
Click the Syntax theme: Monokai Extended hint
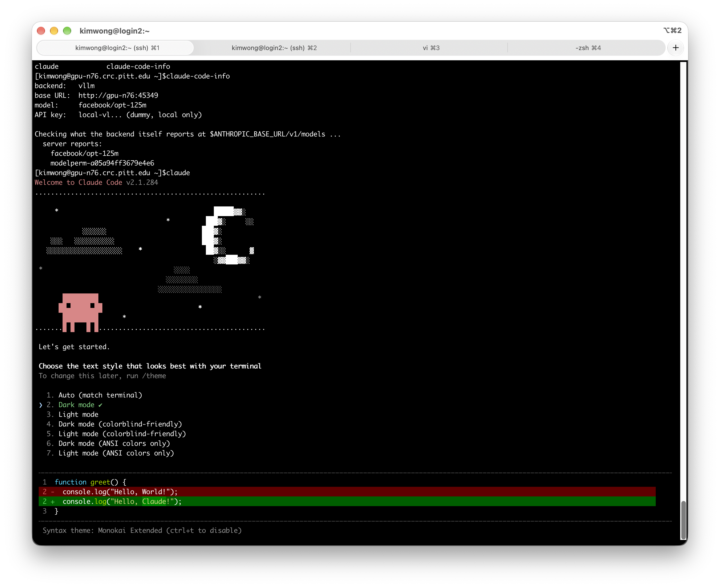[142, 530]
